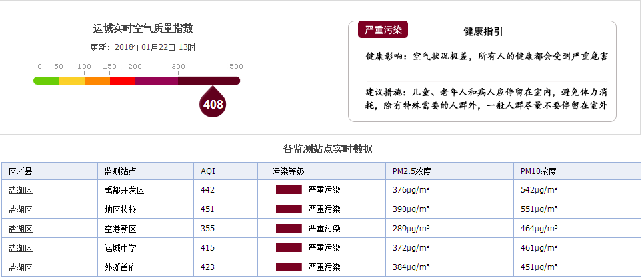Screen dimensions: 644x278
Task: Select the 地区技校 station name
Action: 121,209
